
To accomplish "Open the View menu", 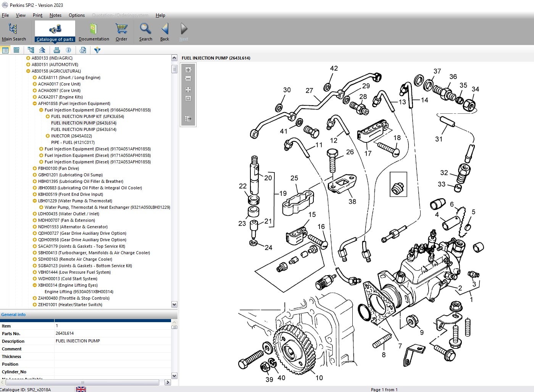I will click(x=21, y=15).
